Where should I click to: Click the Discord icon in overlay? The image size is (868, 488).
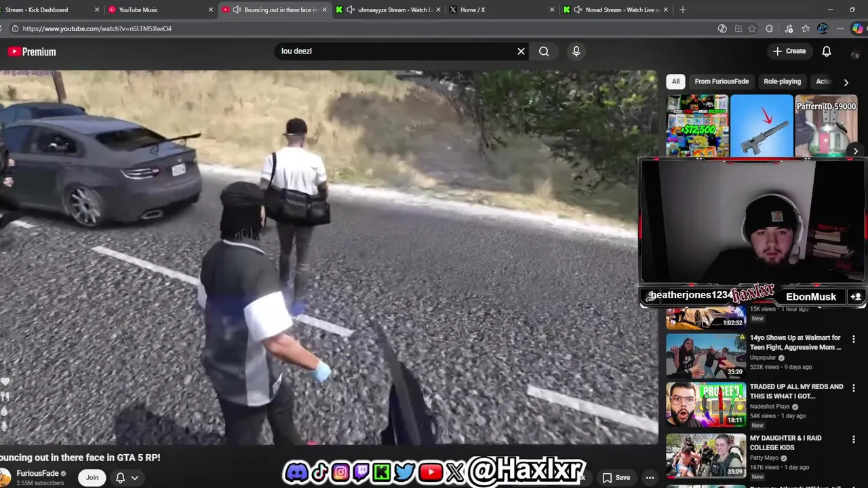[296, 472]
